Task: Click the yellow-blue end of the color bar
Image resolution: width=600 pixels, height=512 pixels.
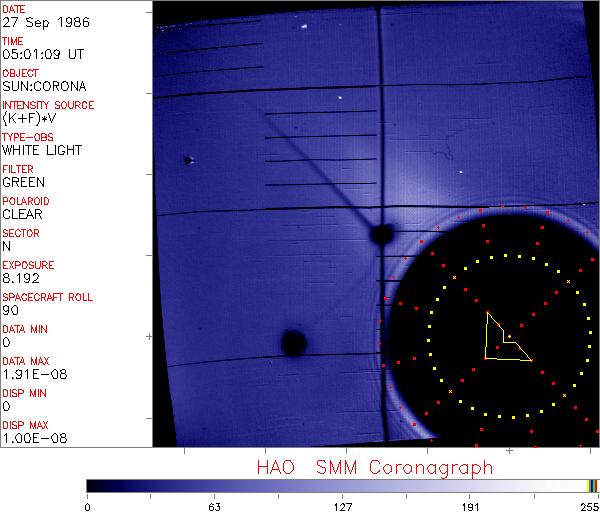Action: 592,486
